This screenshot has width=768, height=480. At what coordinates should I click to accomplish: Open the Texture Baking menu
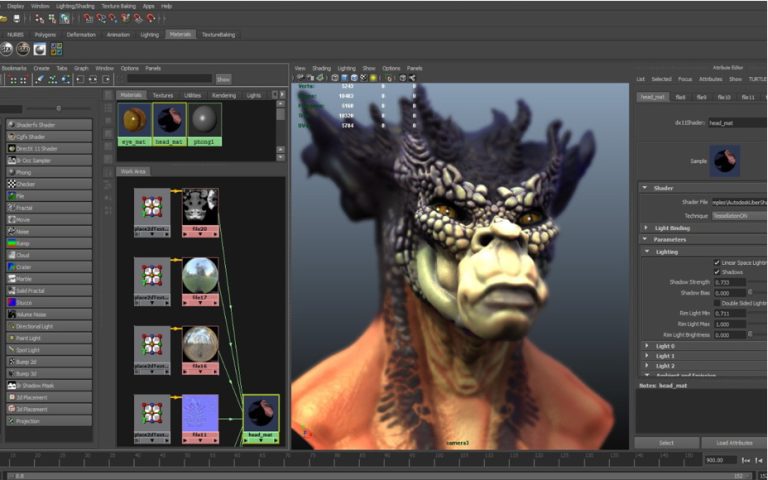[119, 6]
